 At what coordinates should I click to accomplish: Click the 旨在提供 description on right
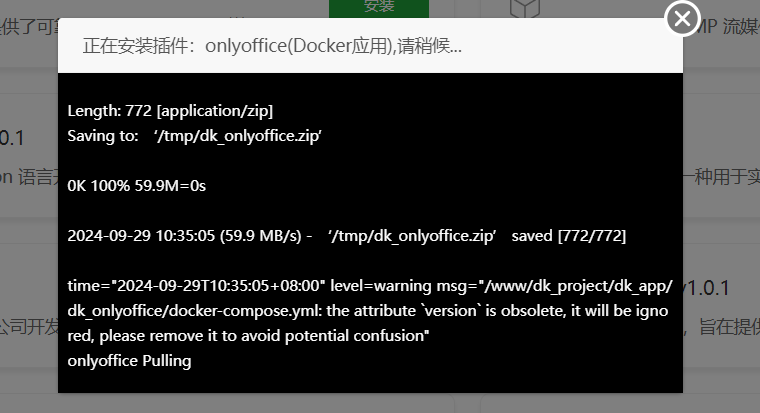pyautogui.click(x=729, y=327)
